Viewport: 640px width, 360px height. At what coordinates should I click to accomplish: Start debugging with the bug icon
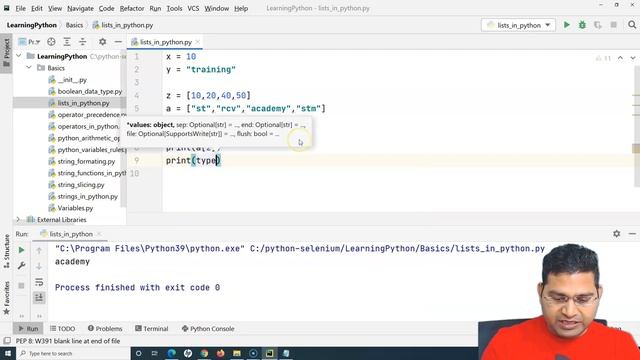[x=582, y=25]
